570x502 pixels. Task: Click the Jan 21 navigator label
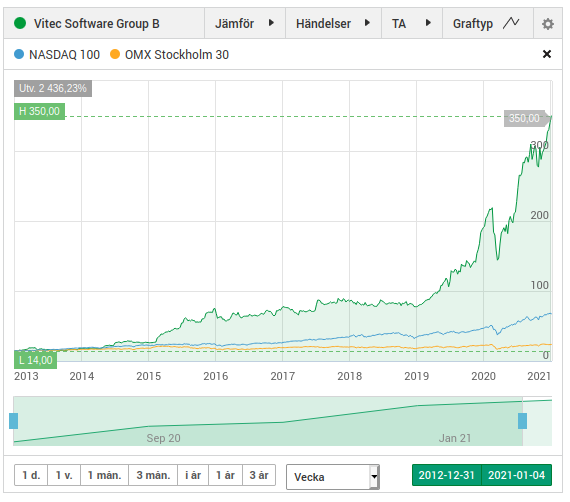(455, 438)
